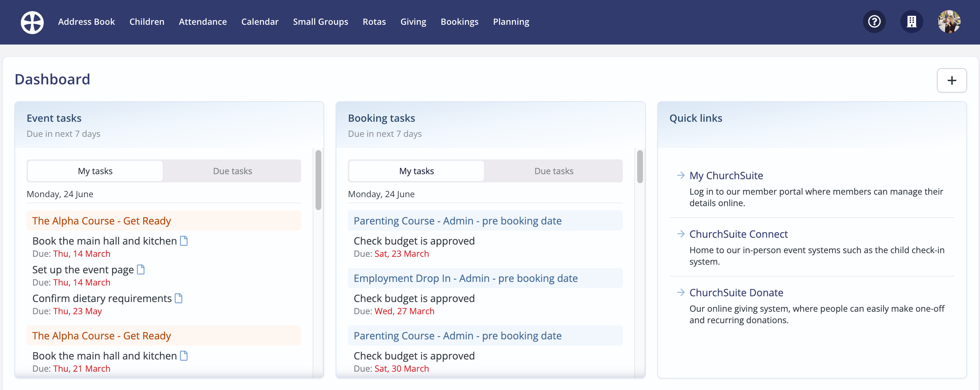
Task: Open first The Alpha Course - Get Ready header
Action: (164, 221)
